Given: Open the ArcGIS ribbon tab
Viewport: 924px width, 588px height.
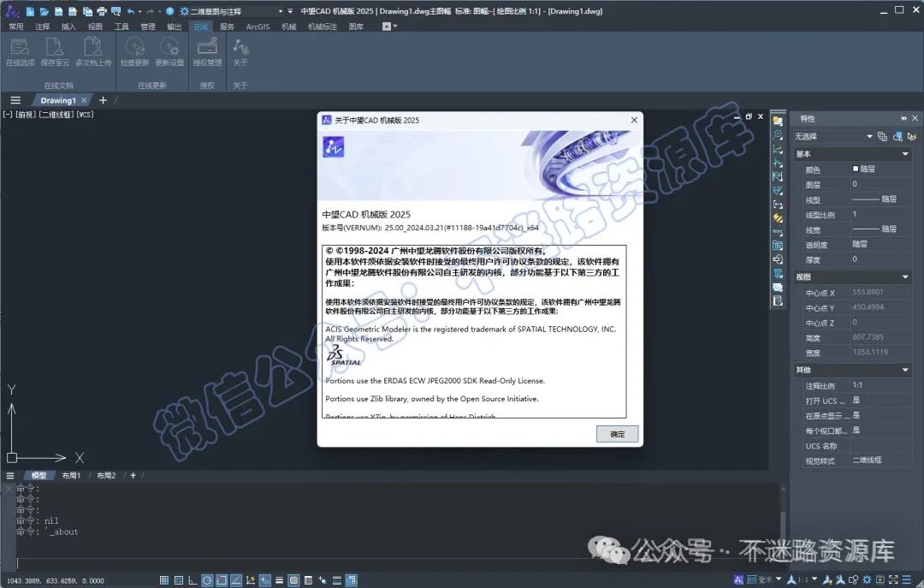Looking at the screenshot, I should (x=258, y=27).
